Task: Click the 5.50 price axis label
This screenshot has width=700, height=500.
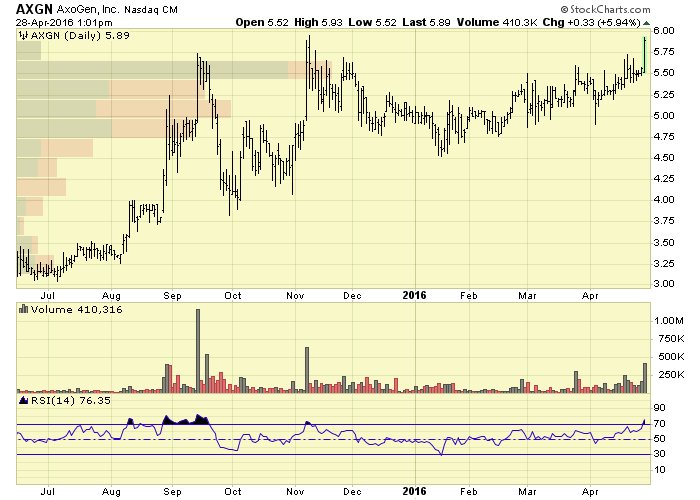Action: pos(664,73)
